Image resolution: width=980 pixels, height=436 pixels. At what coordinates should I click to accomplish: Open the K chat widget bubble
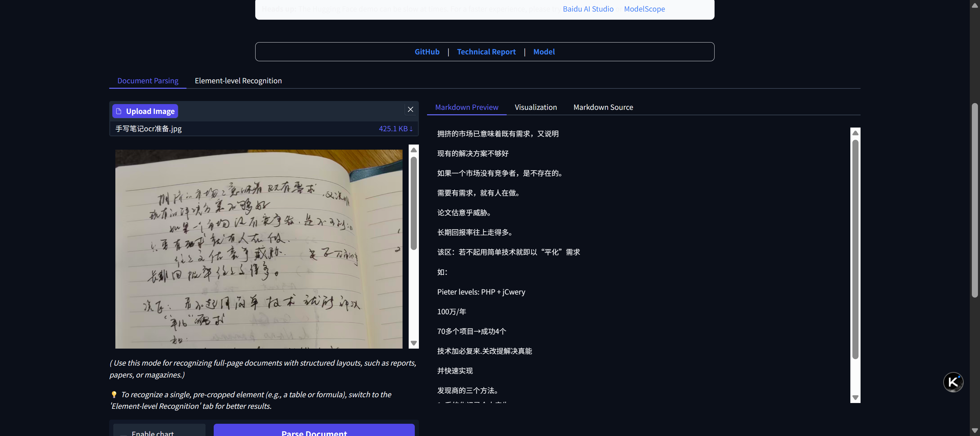(953, 382)
